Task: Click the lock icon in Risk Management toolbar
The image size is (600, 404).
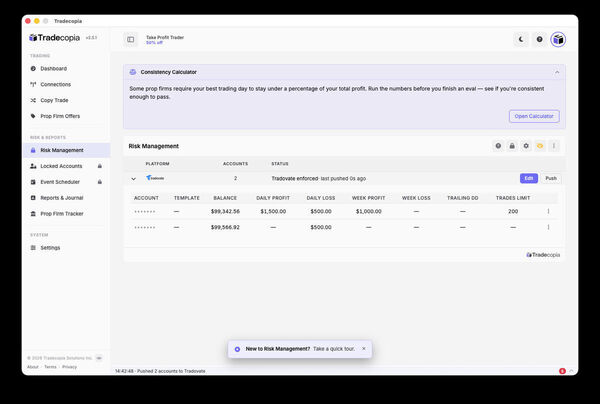Action: 512,146
